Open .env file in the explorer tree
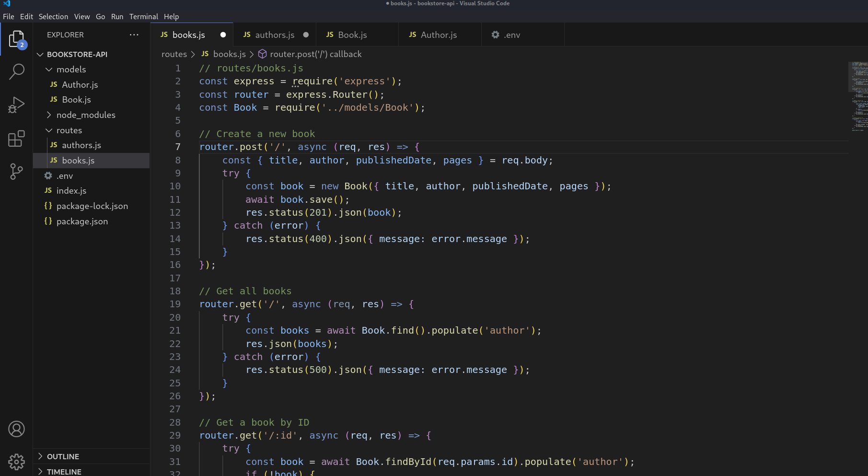The height and width of the screenshot is (476, 868). [x=91, y=175]
